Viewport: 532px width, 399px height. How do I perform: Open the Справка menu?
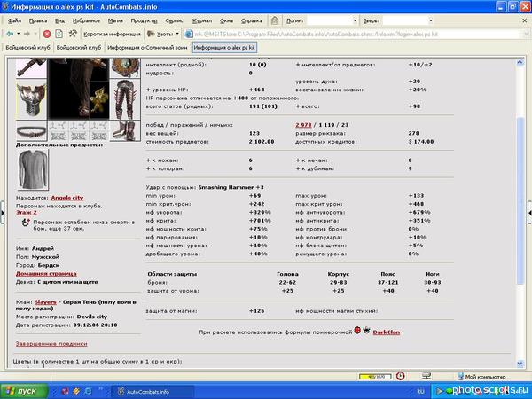[252, 20]
